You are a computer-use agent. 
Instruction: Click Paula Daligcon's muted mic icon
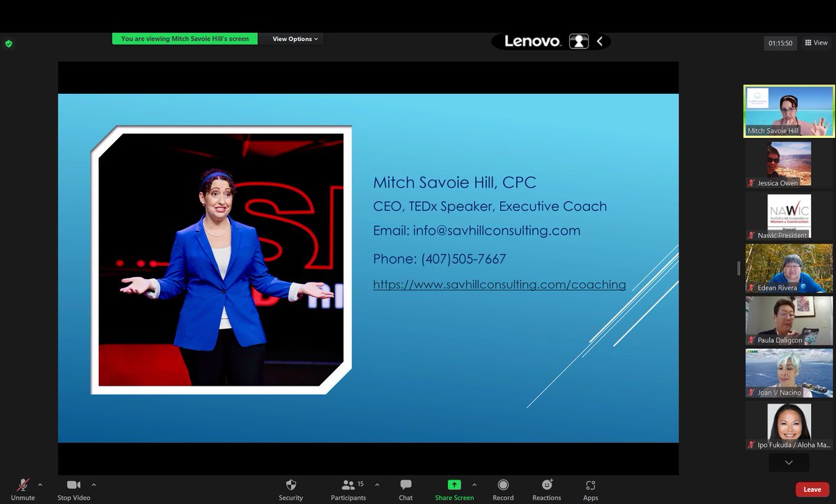click(752, 340)
